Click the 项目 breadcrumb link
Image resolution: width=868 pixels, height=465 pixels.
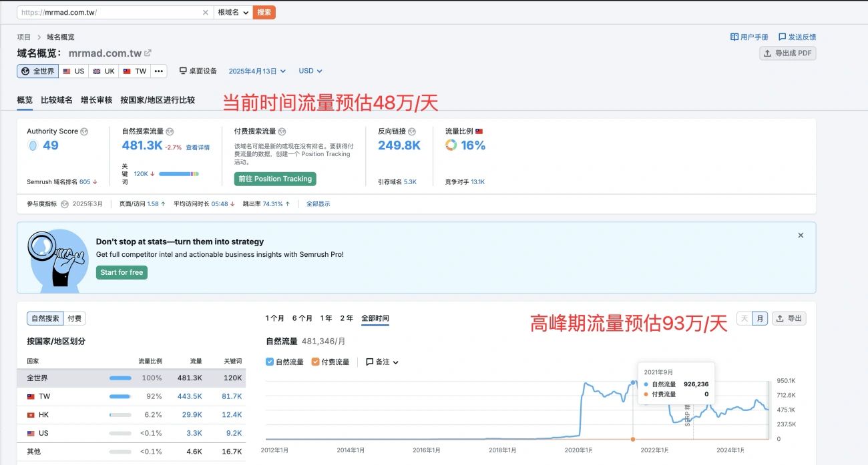click(24, 37)
